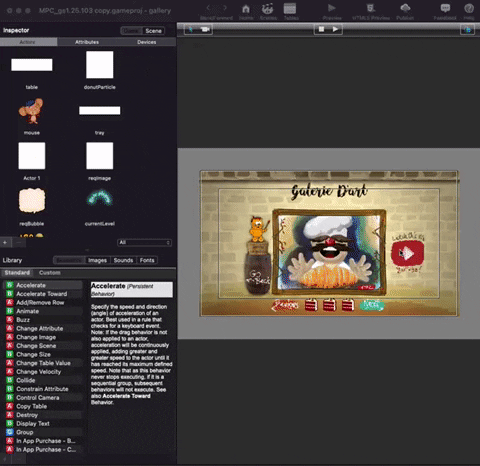This screenshot has width=480, height=466.
Task: Select the reqImage actor thumbnail
Action: click(x=100, y=156)
